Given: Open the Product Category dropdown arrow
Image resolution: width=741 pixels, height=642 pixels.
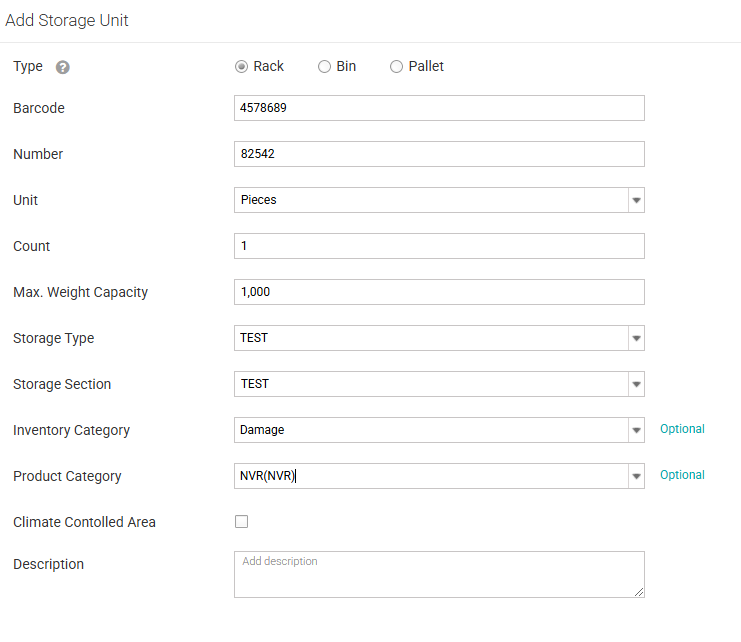Looking at the screenshot, I should click(636, 476).
